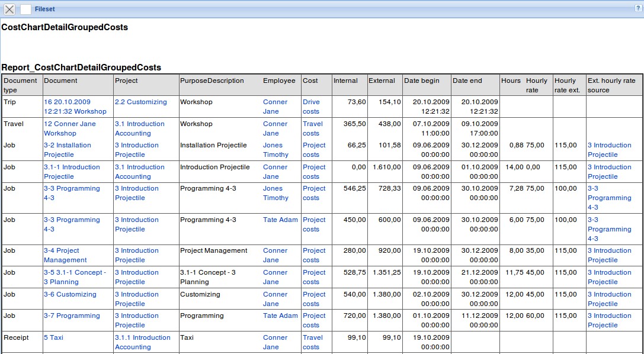Viewport: 644px width, 354px height.
Task: Click the 3.1.1 Introduction Accounting project link
Action: pos(142,342)
